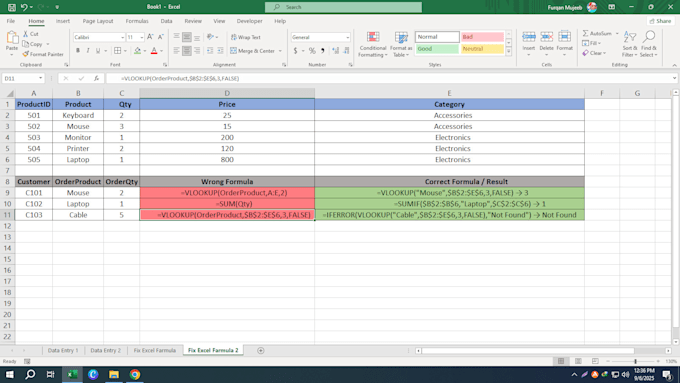Open Font dialog launcher
The width and height of the screenshot is (680, 383).
[165, 65]
